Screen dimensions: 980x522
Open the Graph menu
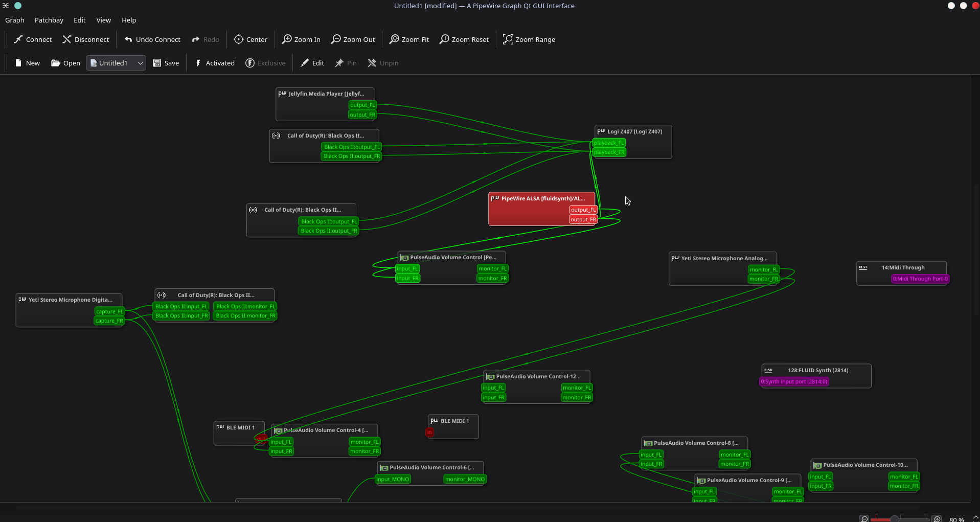click(14, 20)
